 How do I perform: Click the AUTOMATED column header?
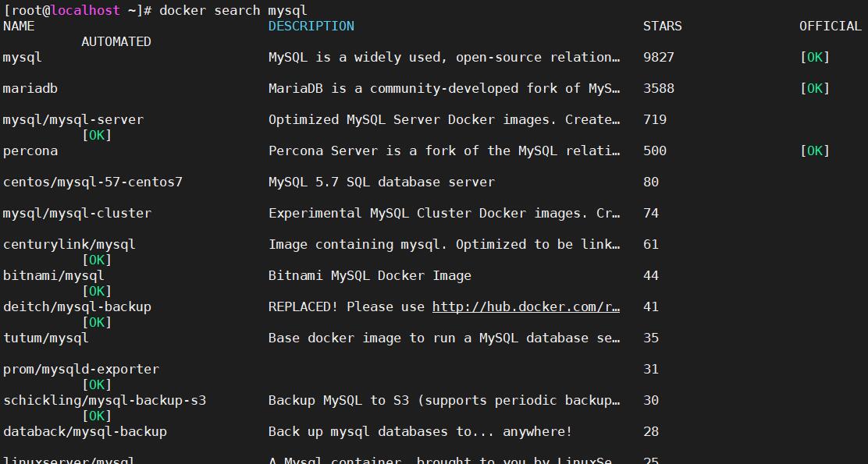point(116,42)
